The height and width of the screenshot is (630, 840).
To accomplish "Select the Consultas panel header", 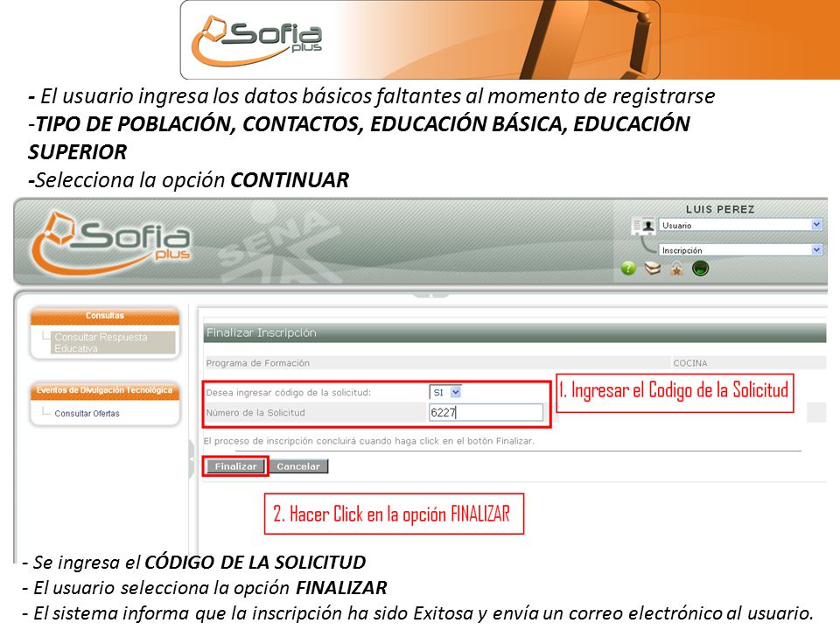I will point(104,316).
